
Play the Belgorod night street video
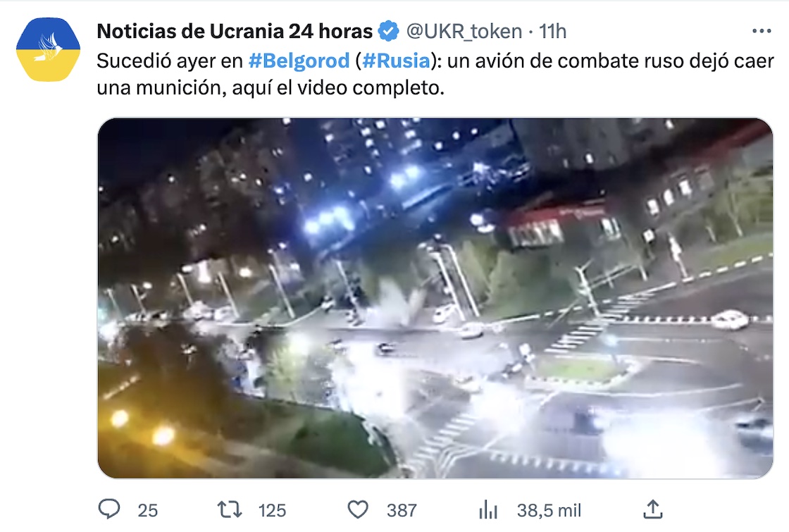point(435,298)
